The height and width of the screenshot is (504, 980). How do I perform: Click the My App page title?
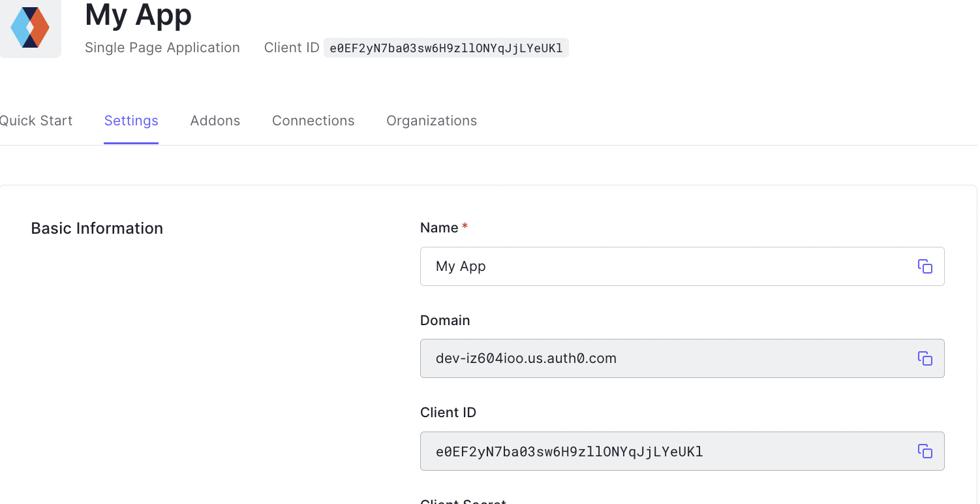[x=138, y=14]
